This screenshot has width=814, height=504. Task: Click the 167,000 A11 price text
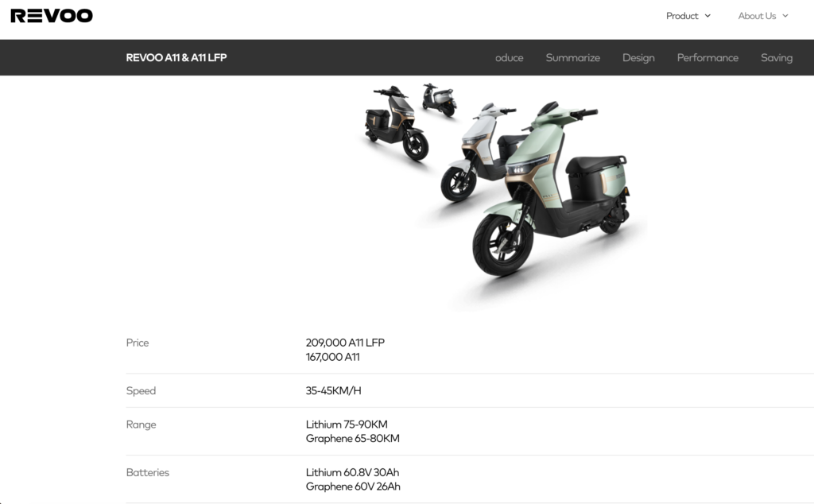pos(332,357)
